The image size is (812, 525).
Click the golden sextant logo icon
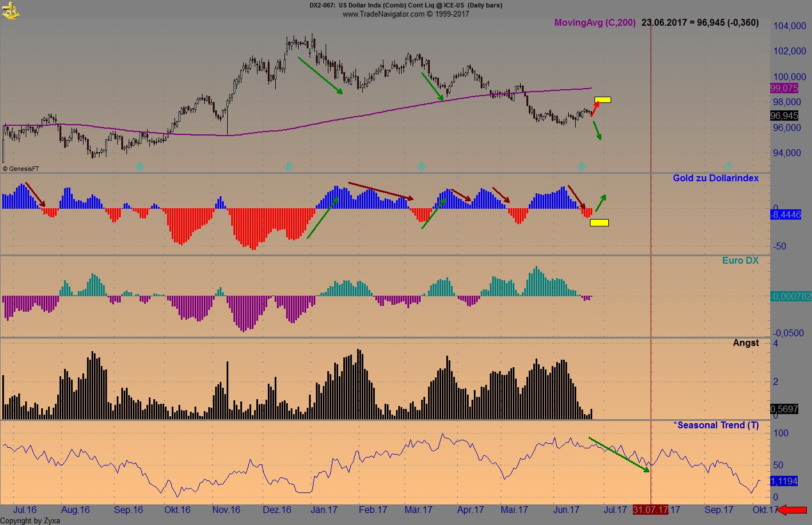click(x=11, y=10)
